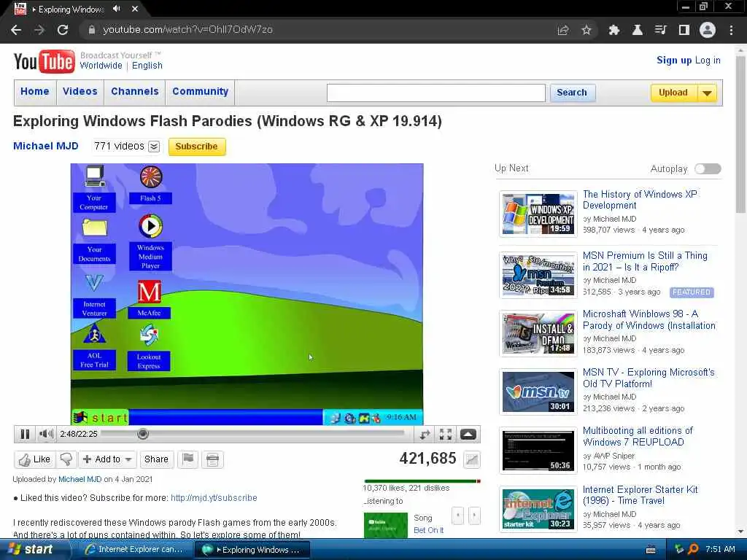
Task: Mute the video volume speaker icon
Action: tap(46, 434)
